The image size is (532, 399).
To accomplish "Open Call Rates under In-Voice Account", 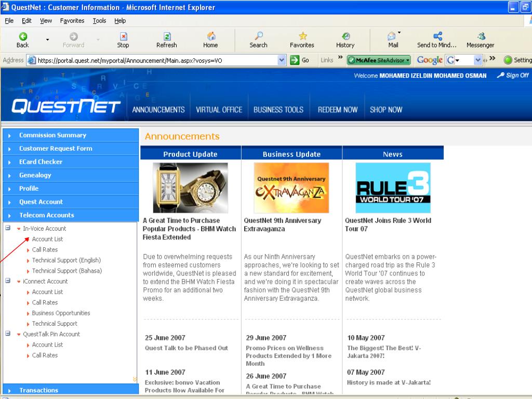I will click(x=45, y=249).
